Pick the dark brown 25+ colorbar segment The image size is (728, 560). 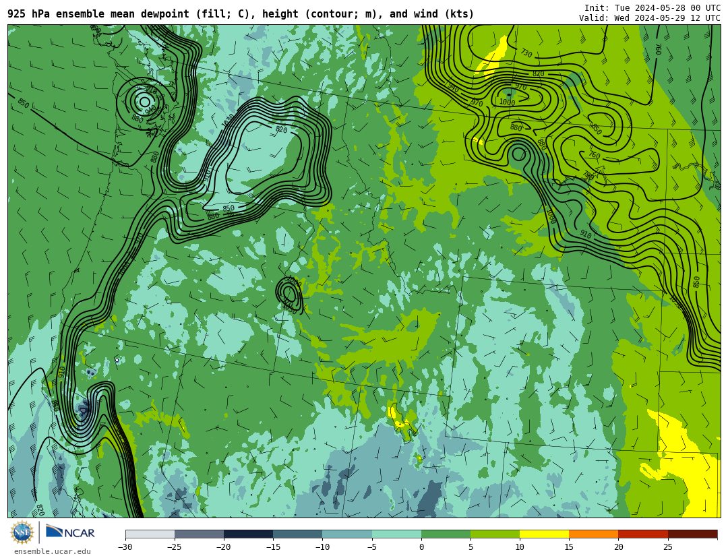pos(692,534)
